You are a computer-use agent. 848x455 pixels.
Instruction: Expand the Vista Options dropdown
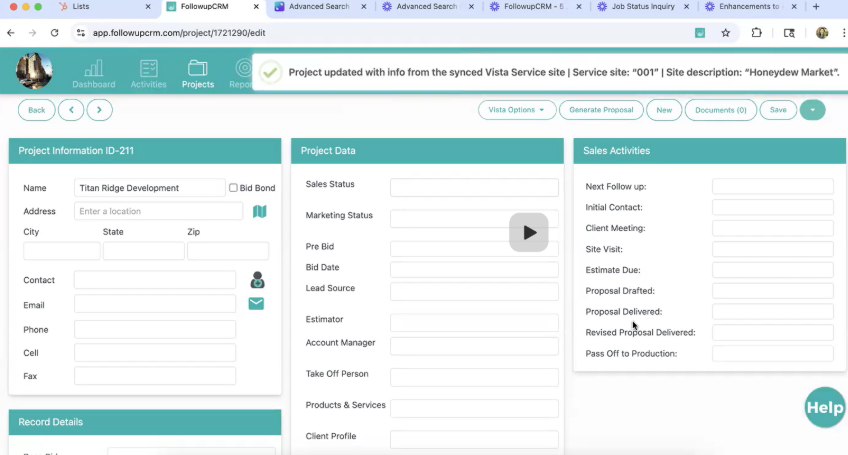(516, 110)
